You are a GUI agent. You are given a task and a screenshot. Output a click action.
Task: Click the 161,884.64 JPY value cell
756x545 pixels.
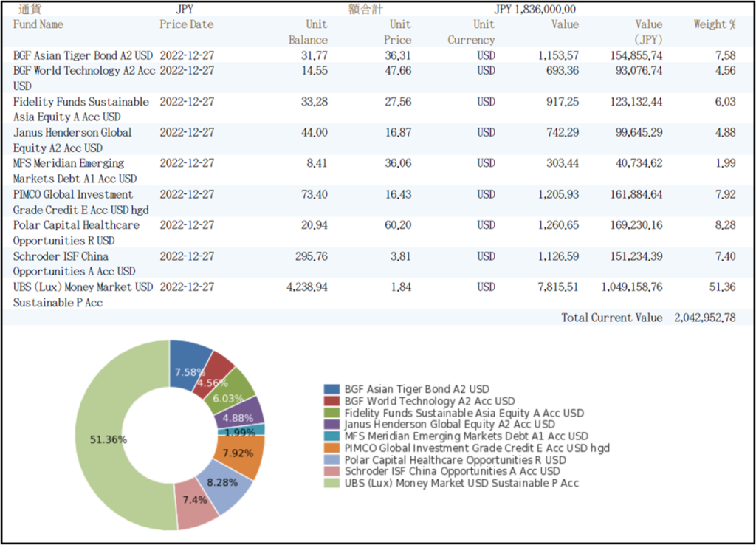tap(636, 194)
